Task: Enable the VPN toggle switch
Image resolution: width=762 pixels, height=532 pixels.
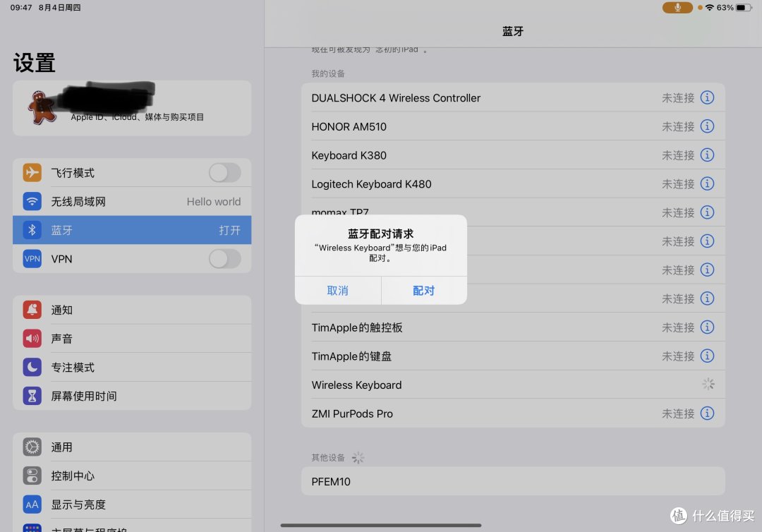Action: click(224, 259)
